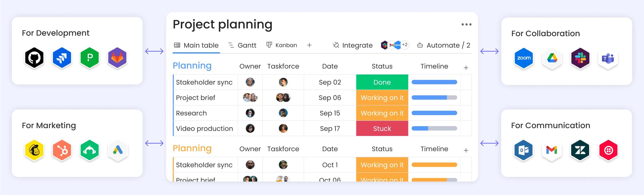644x195 pixels.
Task: Open the GitHub integration icon
Action: click(34, 58)
